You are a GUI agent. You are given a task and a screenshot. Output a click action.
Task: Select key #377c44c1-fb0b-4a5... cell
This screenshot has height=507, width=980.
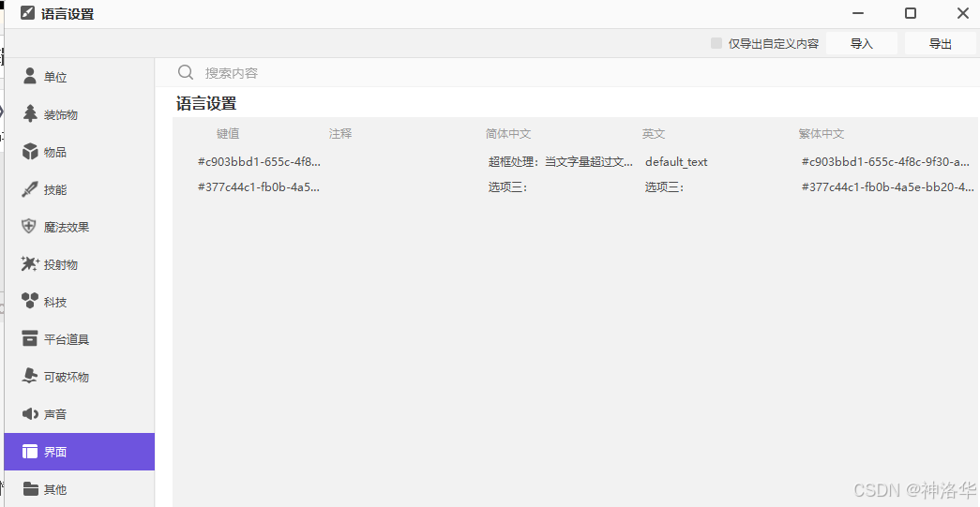259,186
